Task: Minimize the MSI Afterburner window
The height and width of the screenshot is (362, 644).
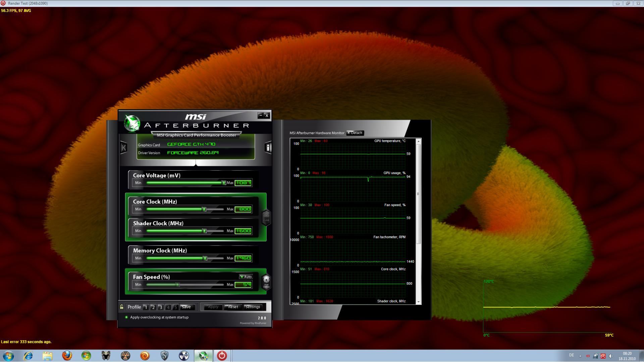Action: tap(260, 115)
